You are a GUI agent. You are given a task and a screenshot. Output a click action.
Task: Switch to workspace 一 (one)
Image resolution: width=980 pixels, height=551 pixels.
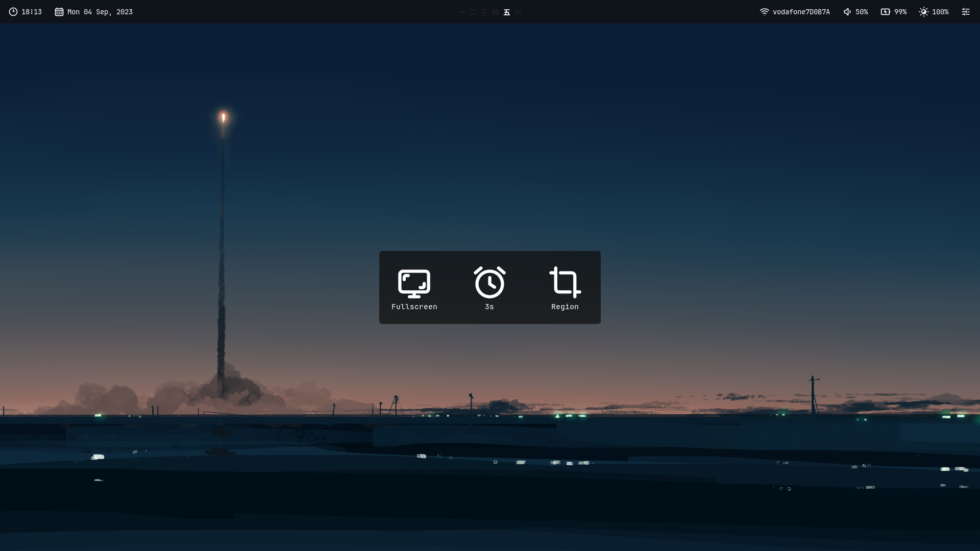coord(462,12)
